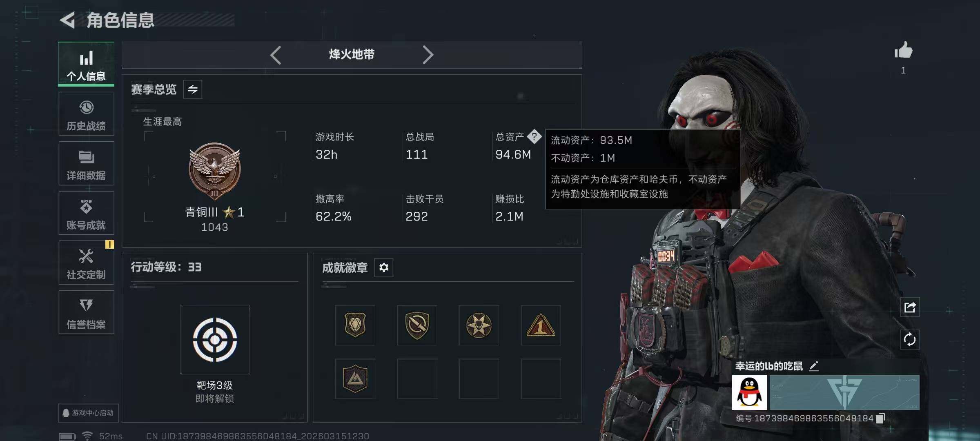Toggle the 赛季总览 swap view button
The image size is (980, 441).
pyautogui.click(x=193, y=89)
